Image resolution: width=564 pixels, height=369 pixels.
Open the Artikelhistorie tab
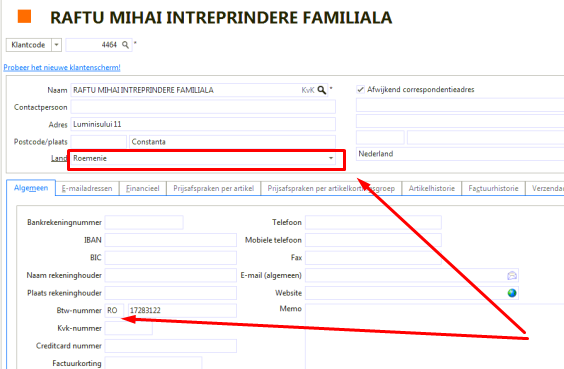(432, 188)
